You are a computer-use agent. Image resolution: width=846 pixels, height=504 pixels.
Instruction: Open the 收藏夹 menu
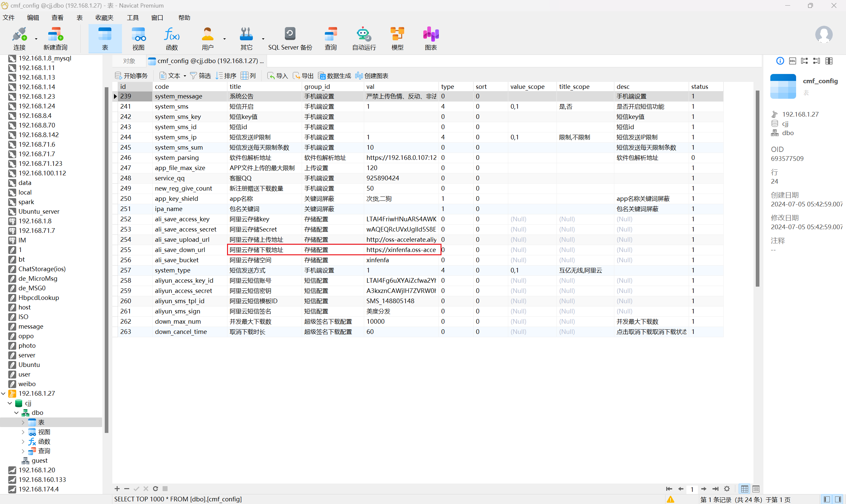[x=104, y=18]
